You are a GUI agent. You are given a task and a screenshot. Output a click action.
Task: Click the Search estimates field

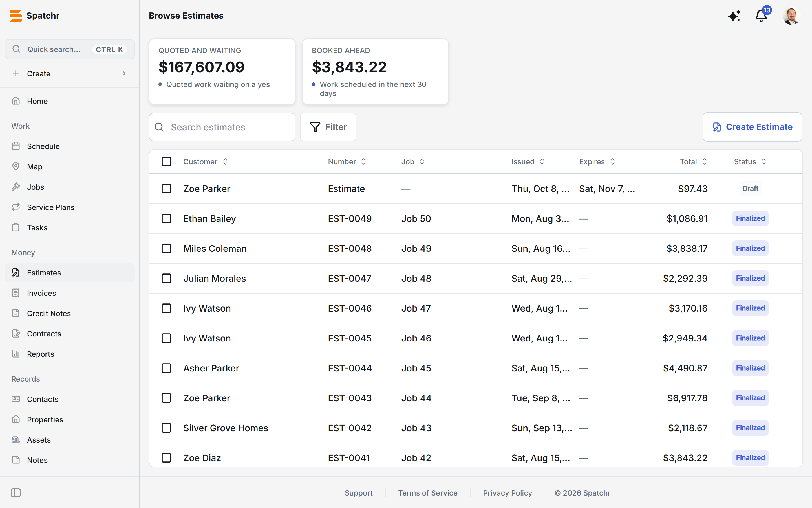point(222,127)
